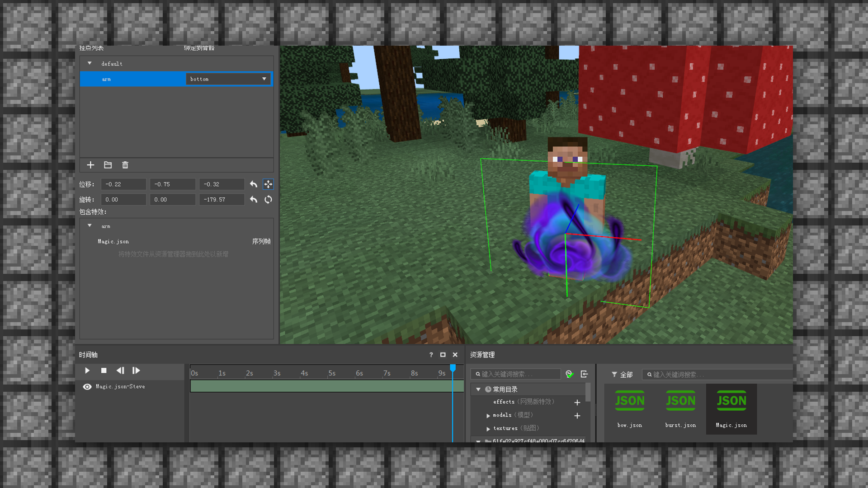868x488 pixels.
Task: Click the sequence frame label for Magic.json
Action: (261, 242)
